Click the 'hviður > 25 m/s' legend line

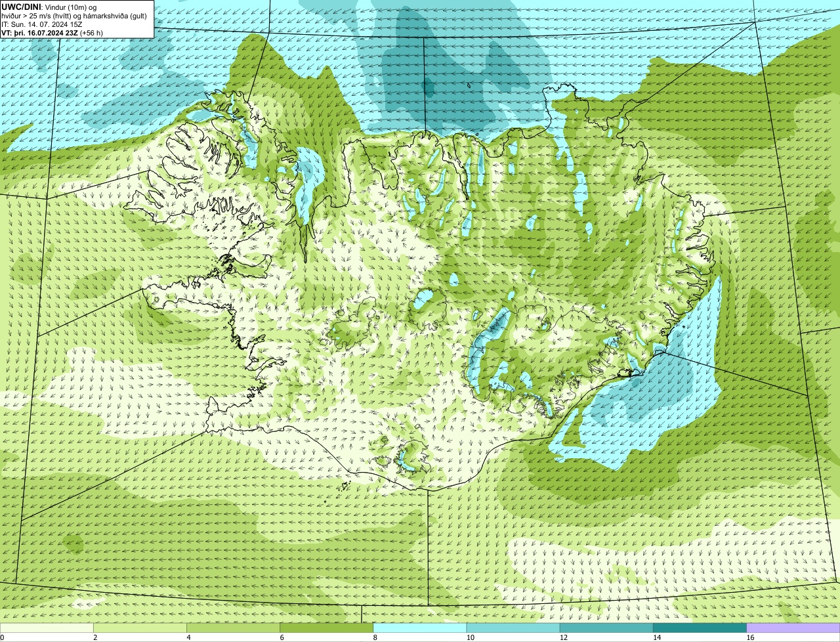pos(74,16)
